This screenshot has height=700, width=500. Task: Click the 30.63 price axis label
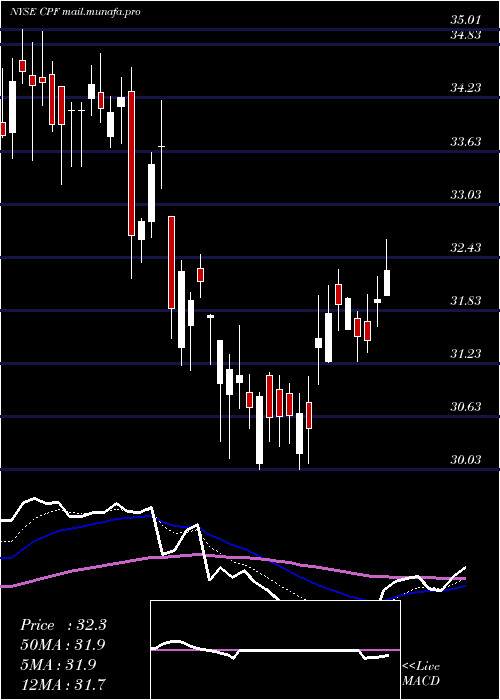tap(465, 407)
